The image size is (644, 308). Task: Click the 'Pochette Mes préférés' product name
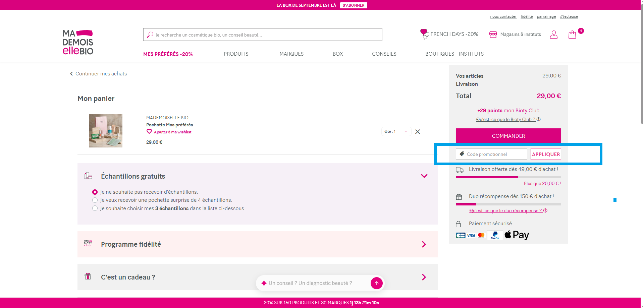[169, 125]
